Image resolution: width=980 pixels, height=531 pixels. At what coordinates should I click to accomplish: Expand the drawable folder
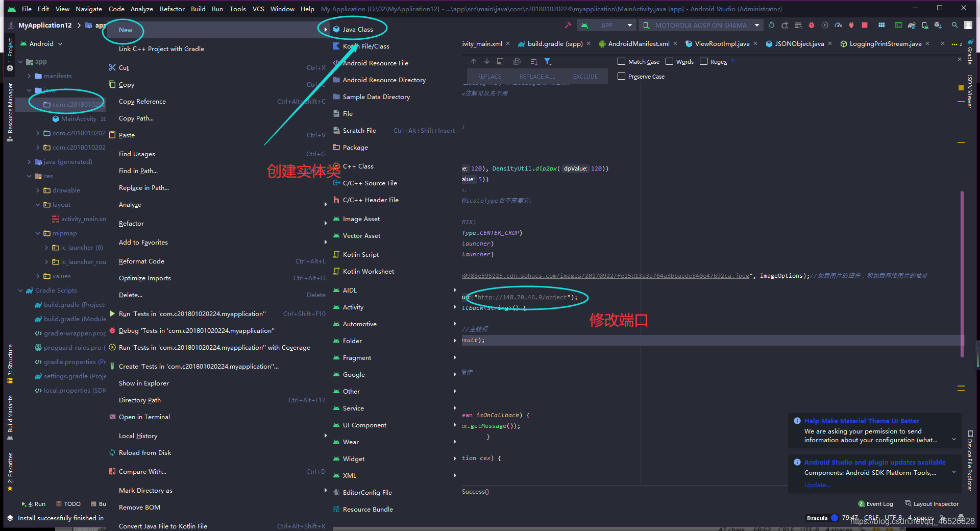(x=38, y=190)
